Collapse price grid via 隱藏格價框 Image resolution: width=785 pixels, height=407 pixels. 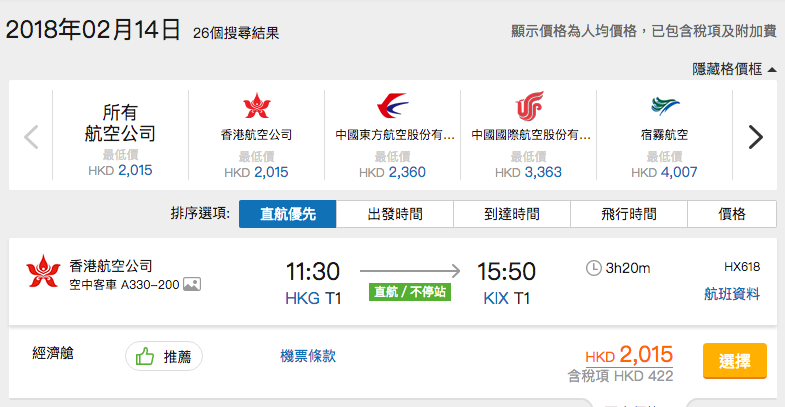point(734,69)
